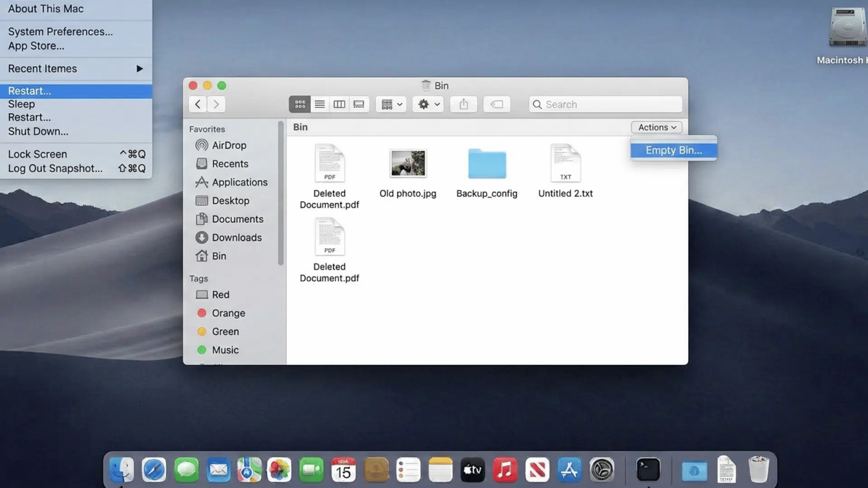Switch Bin window to gallery view
The height and width of the screenshot is (488, 868).
coord(359,104)
